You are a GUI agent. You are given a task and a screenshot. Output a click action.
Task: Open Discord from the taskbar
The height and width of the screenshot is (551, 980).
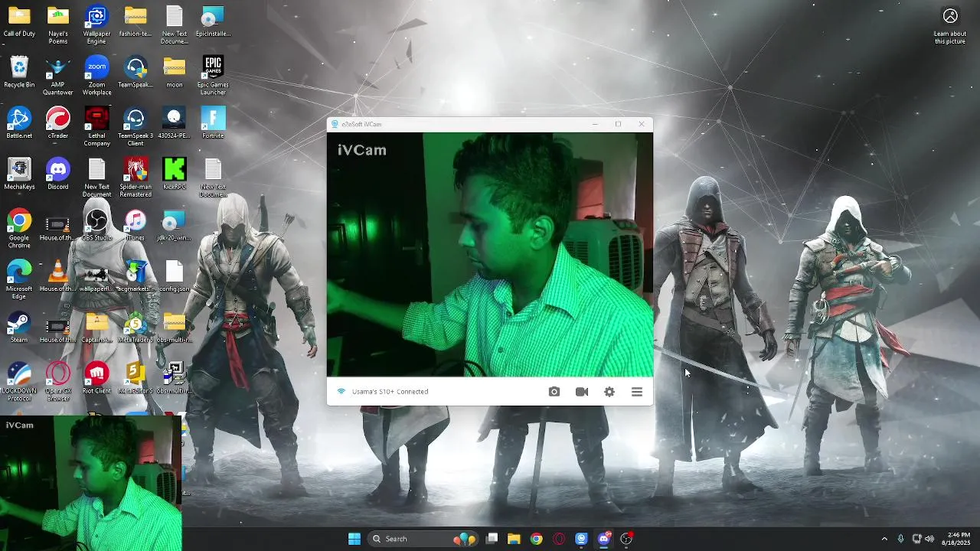coord(604,539)
